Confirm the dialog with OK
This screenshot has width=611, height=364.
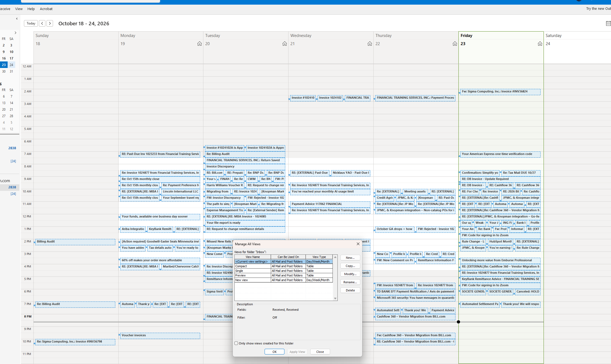pyautogui.click(x=274, y=352)
